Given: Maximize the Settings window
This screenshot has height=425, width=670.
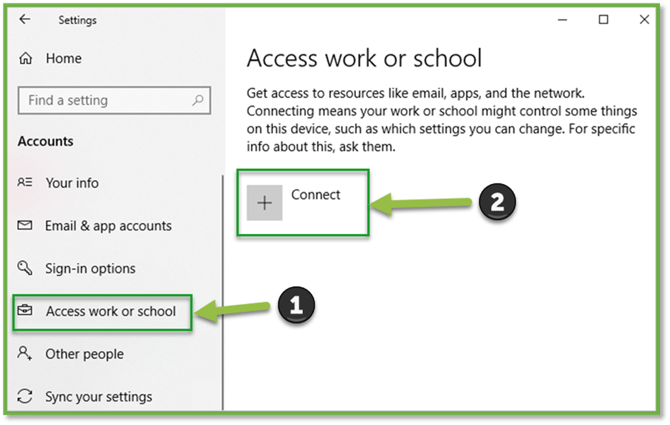Looking at the screenshot, I should (x=603, y=19).
